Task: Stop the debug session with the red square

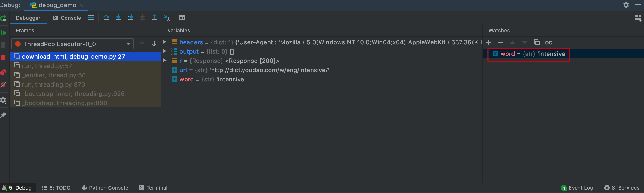Action: pyautogui.click(x=3, y=57)
